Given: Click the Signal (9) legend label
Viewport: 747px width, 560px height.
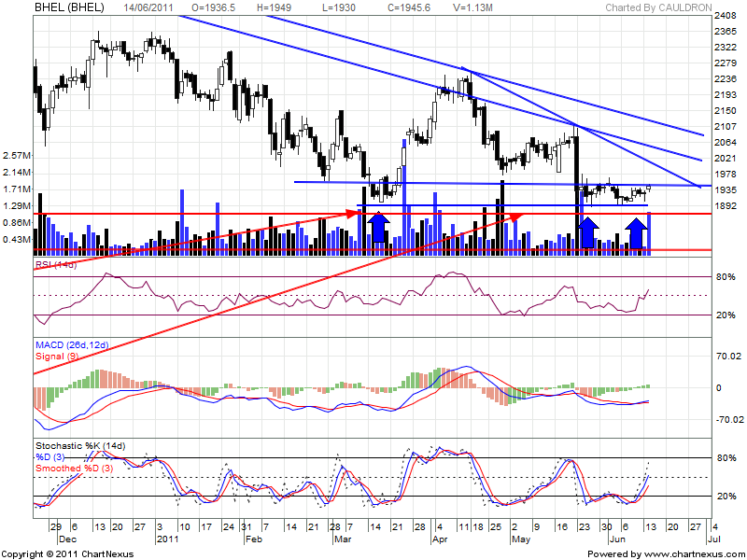Looking at the screenshot, I should 56,356.
